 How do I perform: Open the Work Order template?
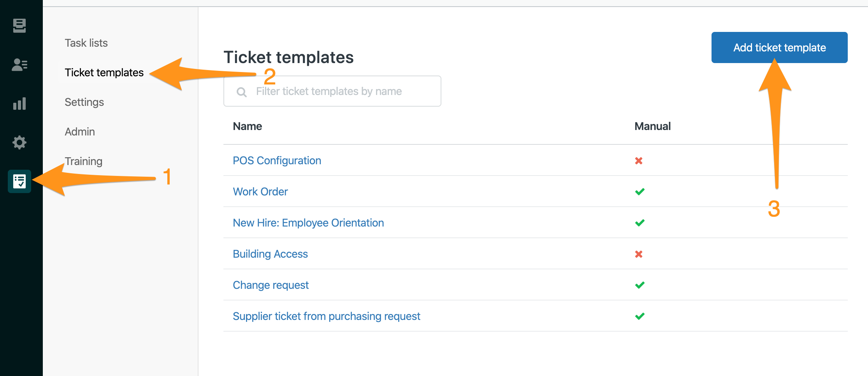[x=260, y=192]
